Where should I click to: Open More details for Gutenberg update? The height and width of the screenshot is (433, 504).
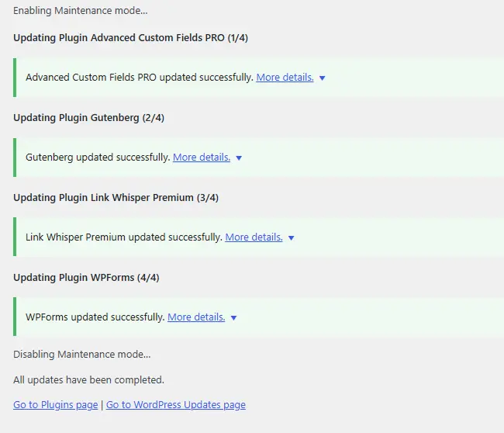202,158
